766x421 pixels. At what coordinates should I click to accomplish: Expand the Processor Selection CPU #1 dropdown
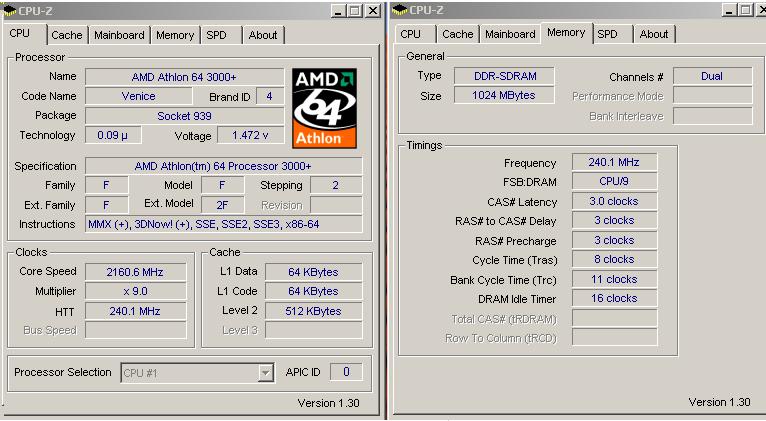click(265, 373)
